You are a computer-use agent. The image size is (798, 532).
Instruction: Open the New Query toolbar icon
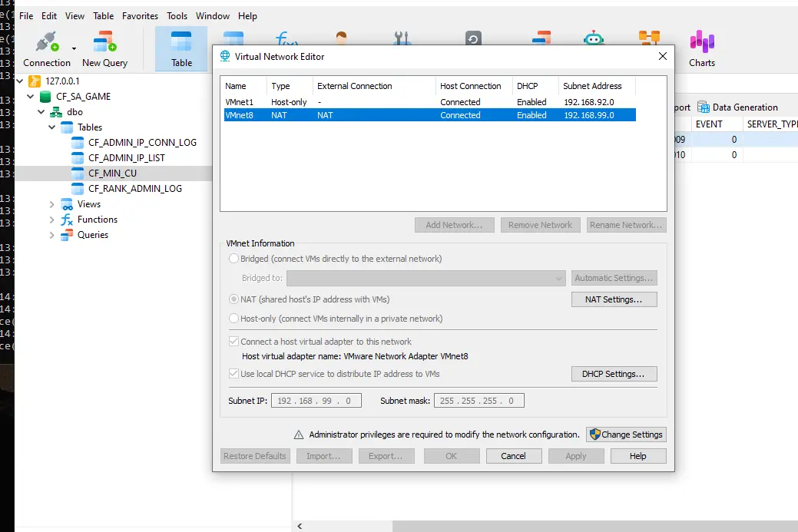(x=105, y=41)
